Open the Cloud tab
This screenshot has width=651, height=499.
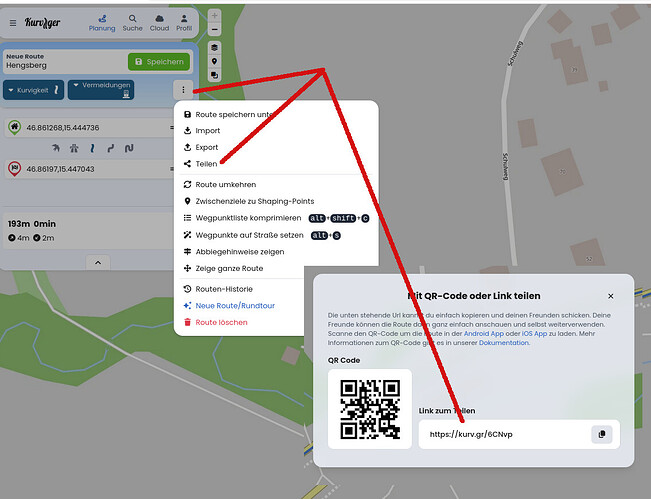pyautogui.click(x=158, y=23)
